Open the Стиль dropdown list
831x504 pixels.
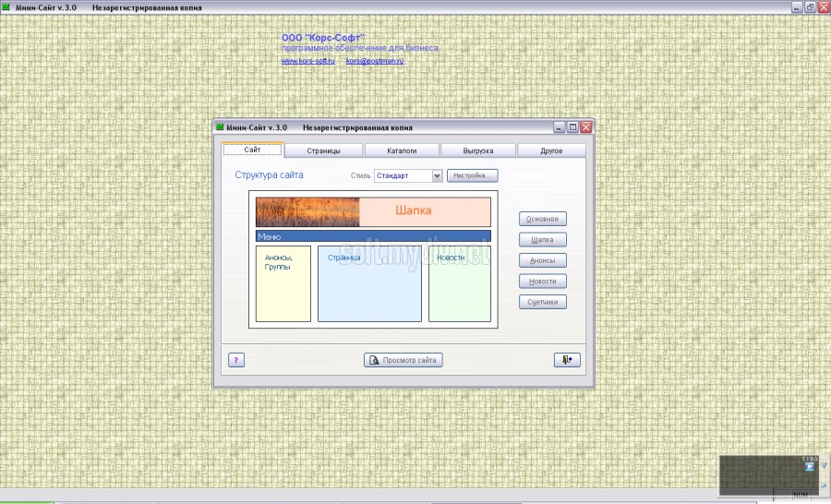pyautogui.click(x=437, y=175)
